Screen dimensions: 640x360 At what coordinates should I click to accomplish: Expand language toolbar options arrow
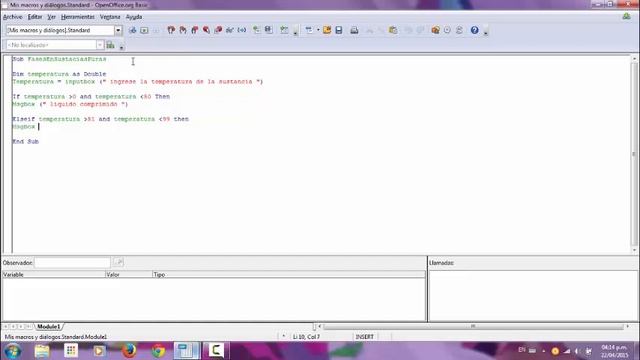122,47
